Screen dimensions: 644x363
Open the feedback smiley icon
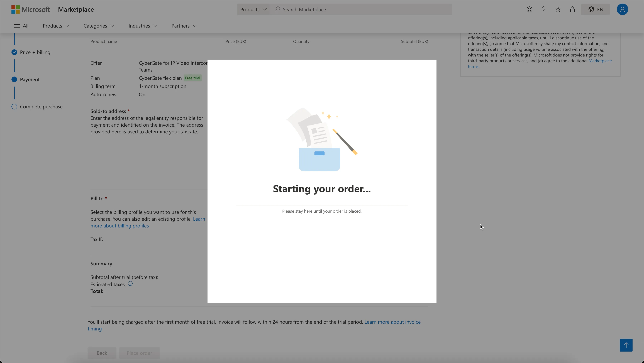click(x=529, y=9)
